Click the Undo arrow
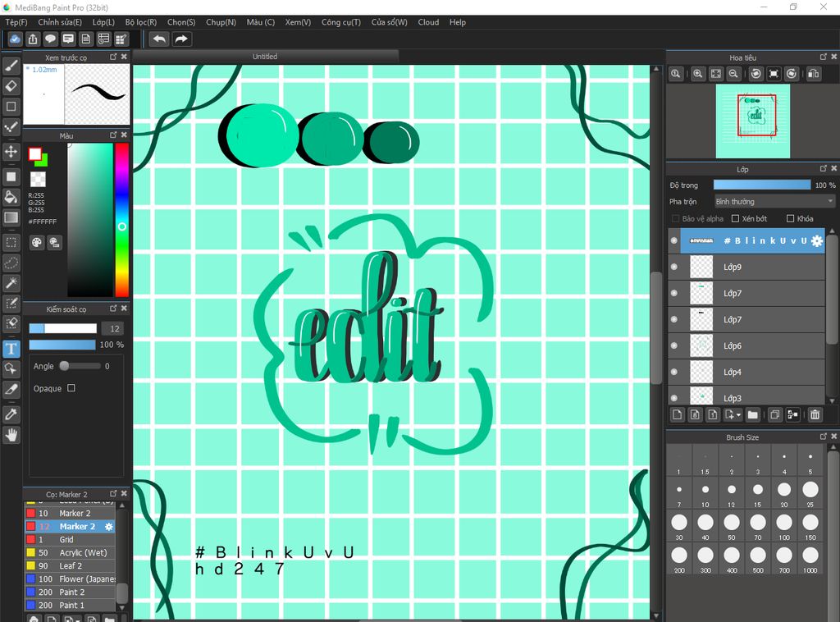 pos(159,39)
